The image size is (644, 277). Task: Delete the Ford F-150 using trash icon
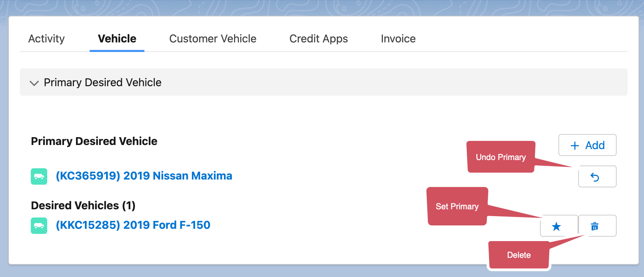click(x=597, y=226)
